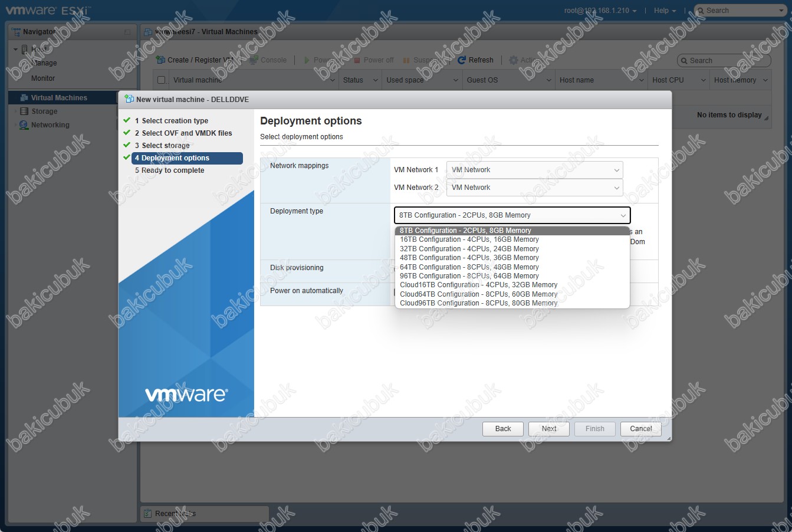The height and width of the screenshot is (532, 792).
Task: Expand the Storage tree node arrow
Action: click(x=15, y=111)
